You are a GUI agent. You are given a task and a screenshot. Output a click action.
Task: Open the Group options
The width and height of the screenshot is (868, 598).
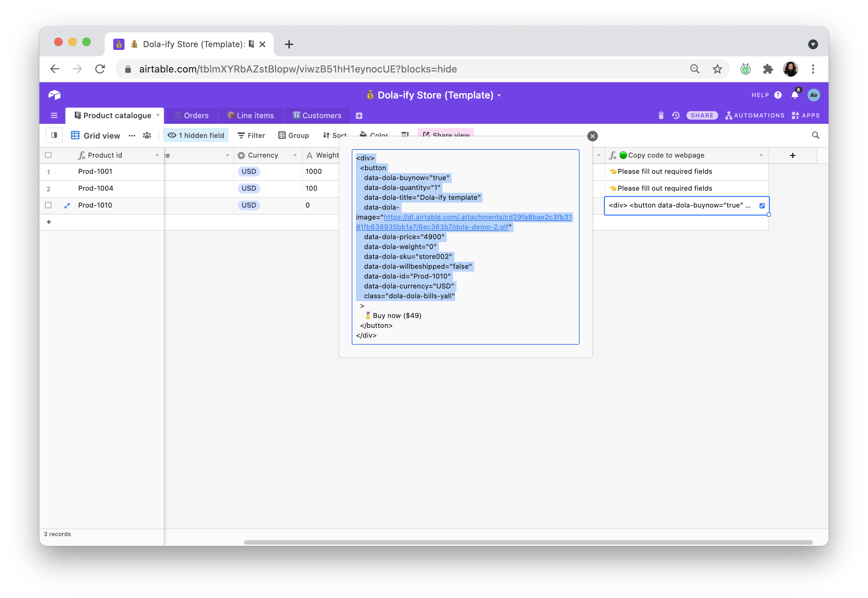point(293,135)
